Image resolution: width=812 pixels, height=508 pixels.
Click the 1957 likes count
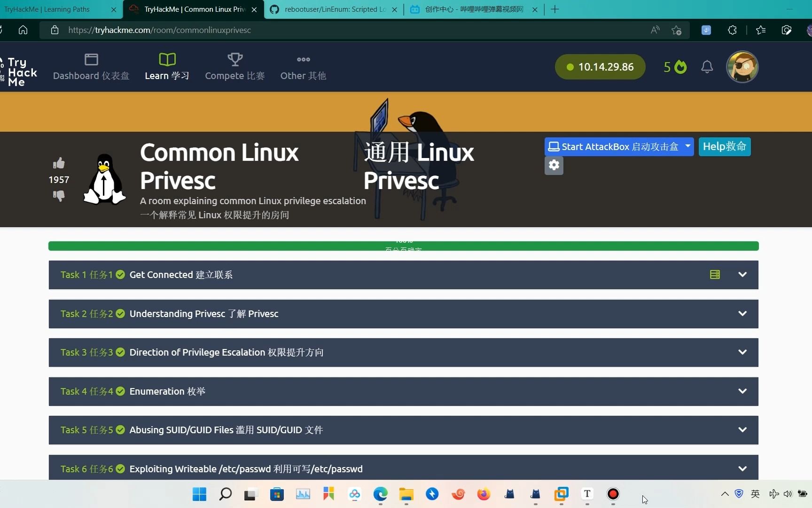(59, 180)
